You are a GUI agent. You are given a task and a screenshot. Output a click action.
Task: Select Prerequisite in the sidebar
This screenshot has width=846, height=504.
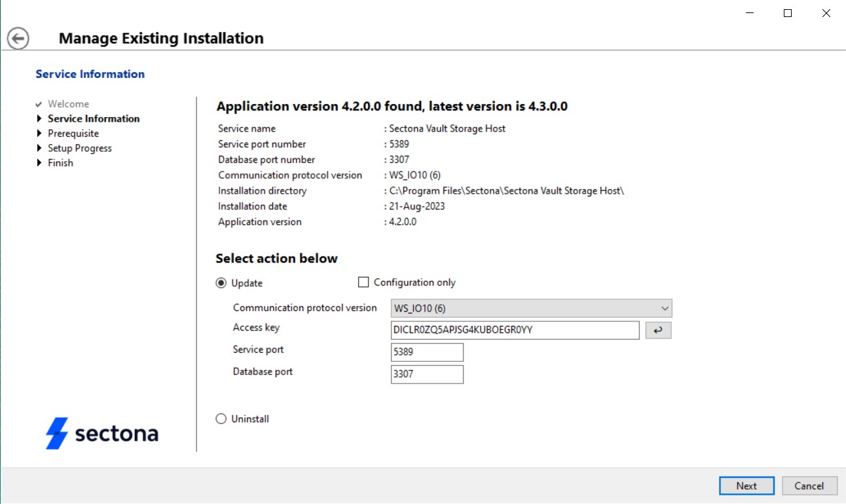[73, 134]
